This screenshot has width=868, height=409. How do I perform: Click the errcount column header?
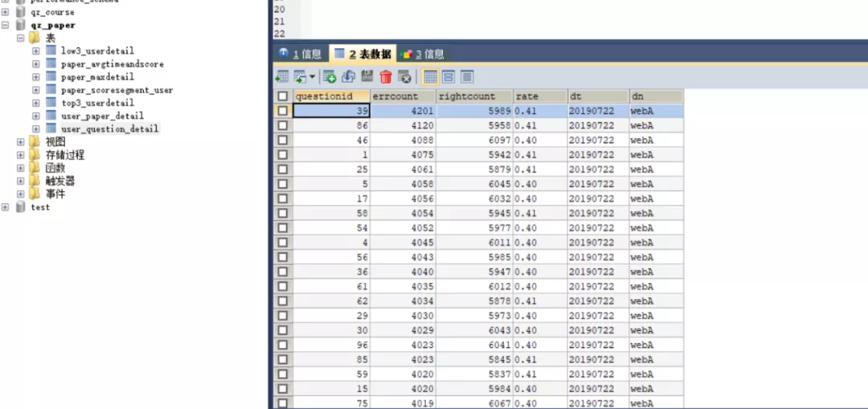(403, 96)
